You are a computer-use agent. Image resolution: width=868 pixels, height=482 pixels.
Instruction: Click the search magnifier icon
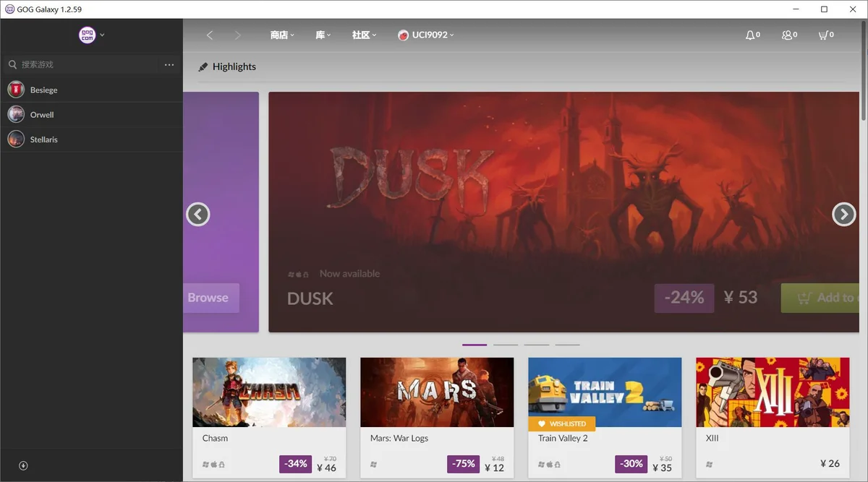pyautogui.click(x=12, y=64)
